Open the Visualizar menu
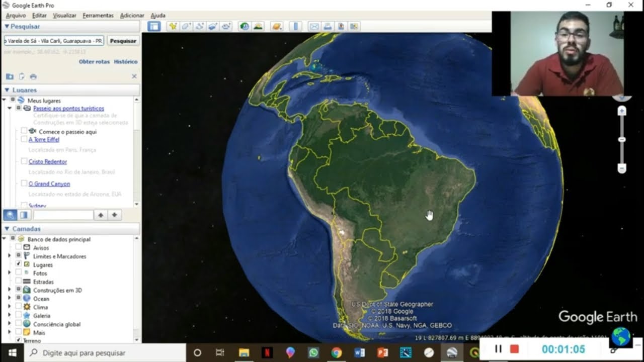This screenshot has width=644, height=362. tap(64, 16)
